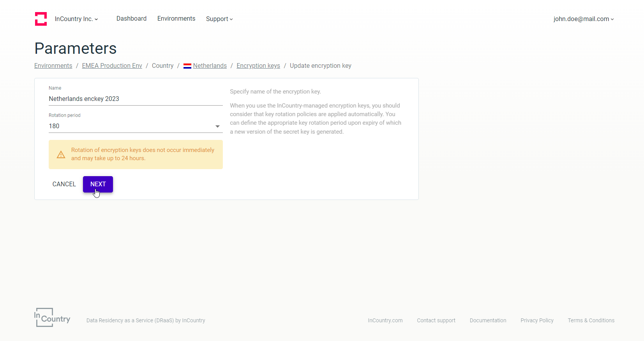Open the Netherlands breadcrumb link
This screenshot has height=341, width=644.
210,65
